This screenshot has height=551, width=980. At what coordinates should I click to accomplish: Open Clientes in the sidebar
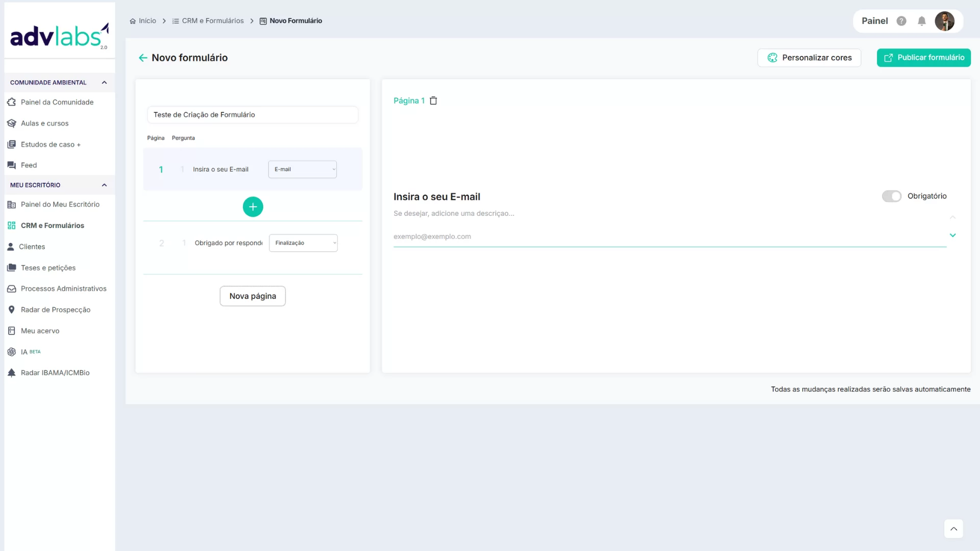coord(32,246)
